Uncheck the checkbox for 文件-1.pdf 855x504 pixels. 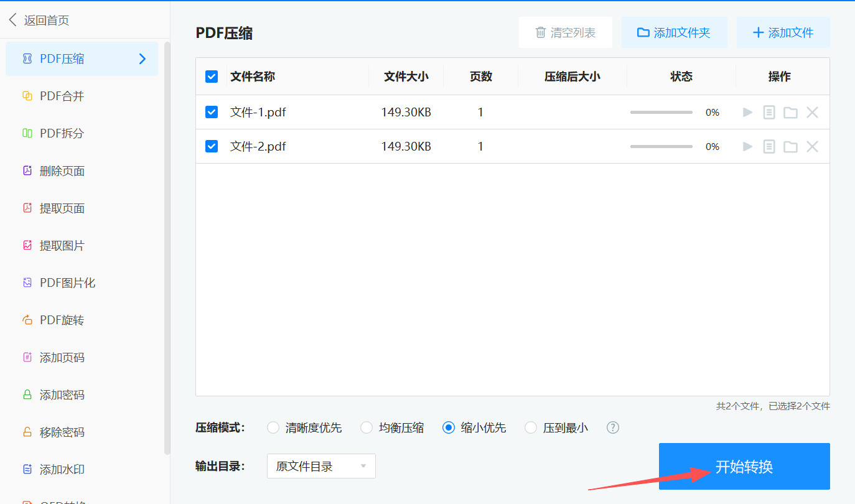pyautogui.click(x=212, y=112)
